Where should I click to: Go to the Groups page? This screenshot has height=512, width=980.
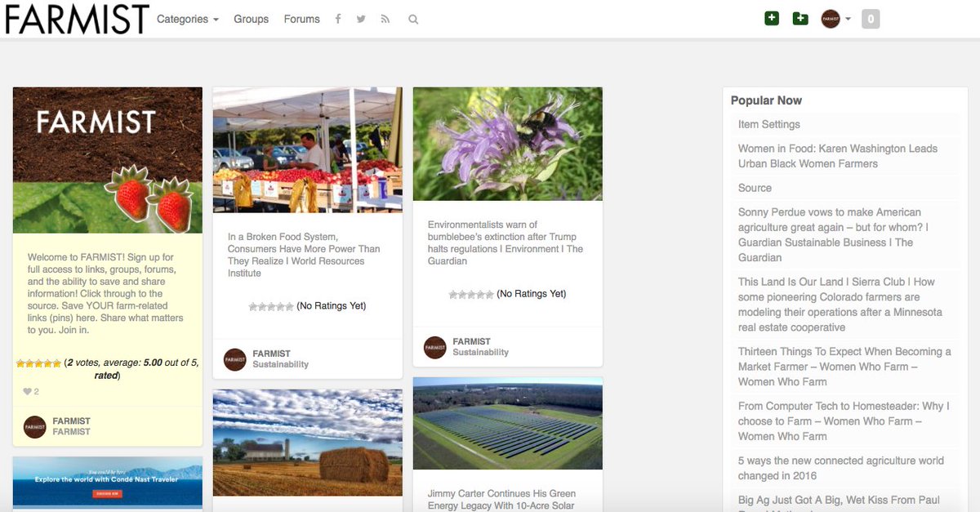[x=251, y=19]
